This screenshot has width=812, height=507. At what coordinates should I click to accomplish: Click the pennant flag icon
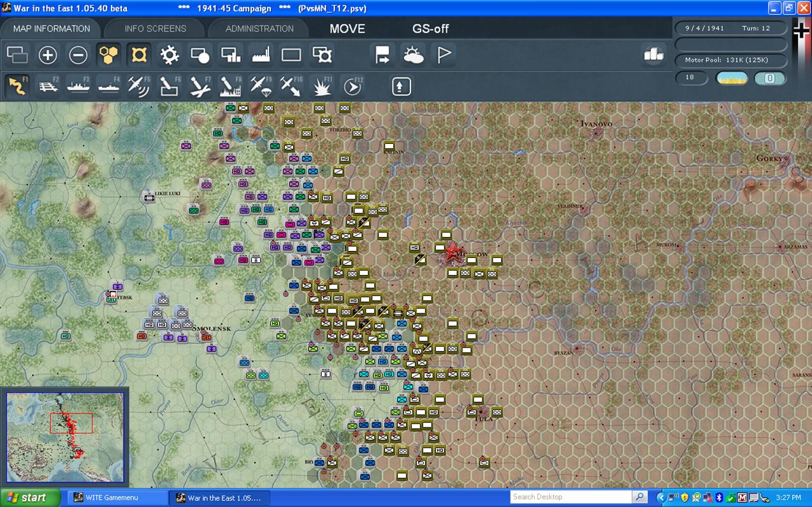pyautogui.click(x=444, y=55)
